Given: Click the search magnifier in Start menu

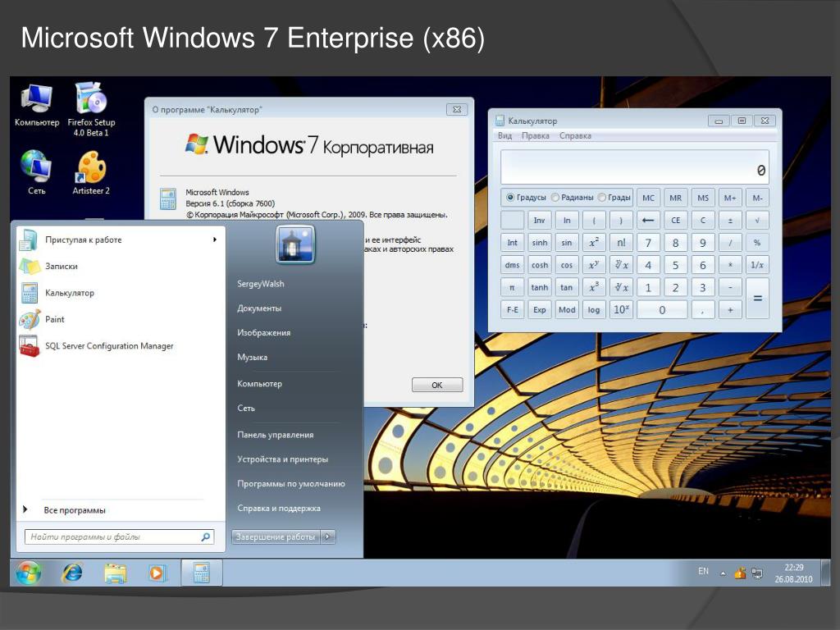Looking at the screenshot, I should 206,536.
